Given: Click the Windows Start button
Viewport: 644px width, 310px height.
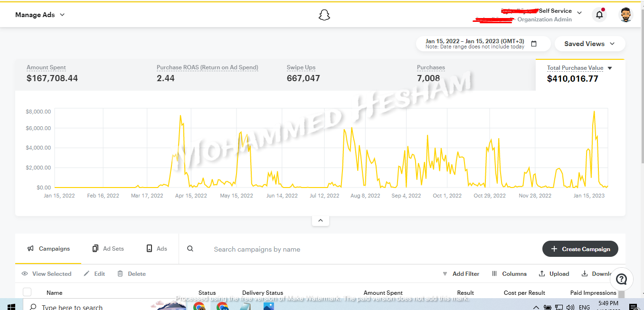Looking at the screenshot, I should (11, 307).
